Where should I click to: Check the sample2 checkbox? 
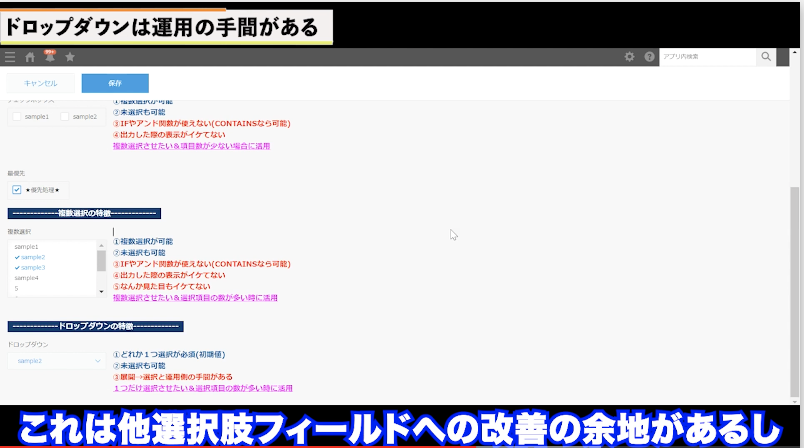(66, 117)
